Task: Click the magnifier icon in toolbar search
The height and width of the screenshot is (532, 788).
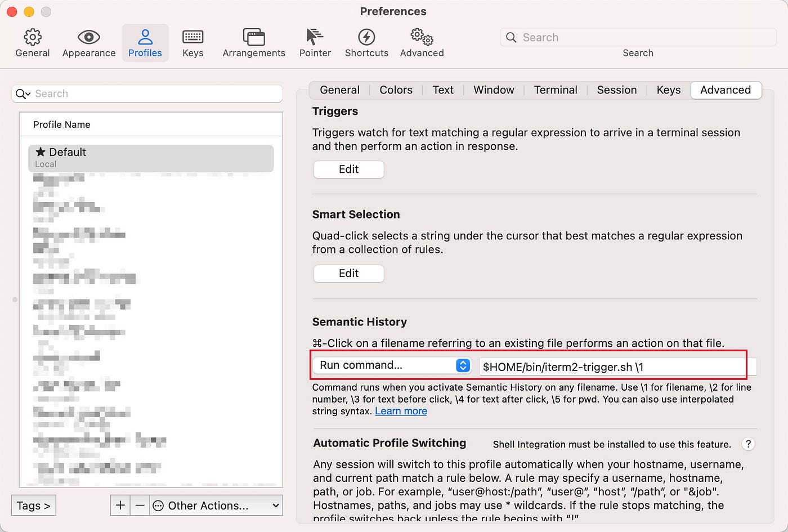Action: (x=511, y=37)
